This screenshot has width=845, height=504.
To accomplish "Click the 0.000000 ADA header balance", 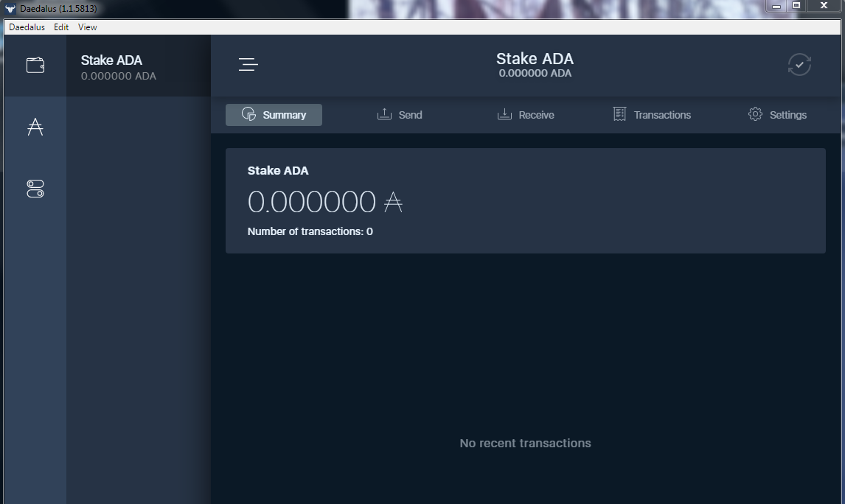I will pyautogui.click(x=535, y=73).
